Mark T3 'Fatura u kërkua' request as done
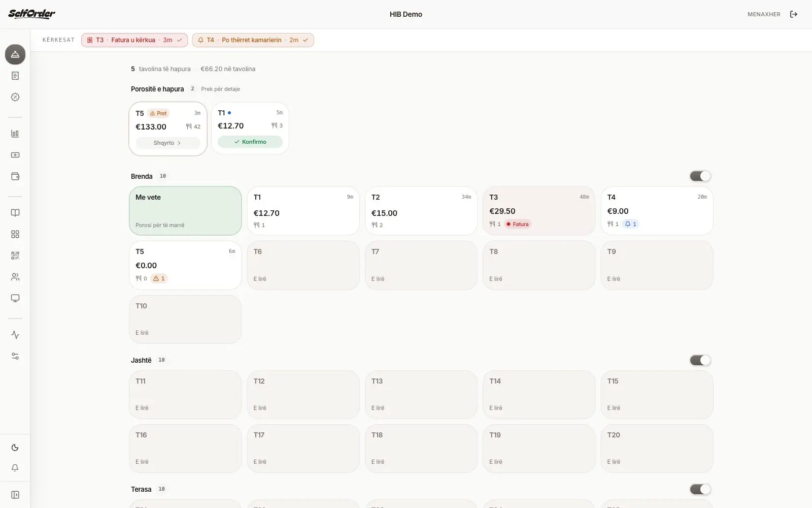 click(179, 40)
